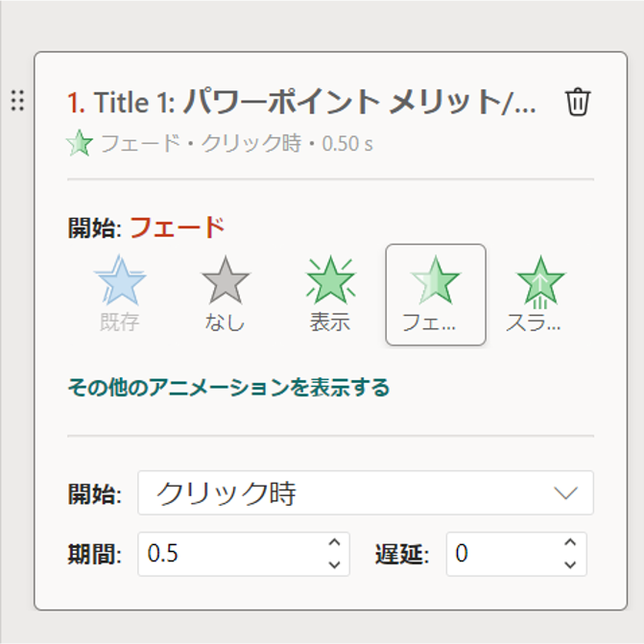Click the 期間 duration field showing 0.5

pos(230,554)
